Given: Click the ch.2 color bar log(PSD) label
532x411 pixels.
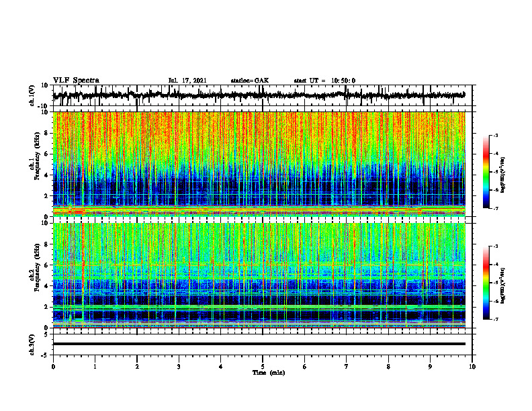Looking at the screenshot, I should tap(503, 285).
